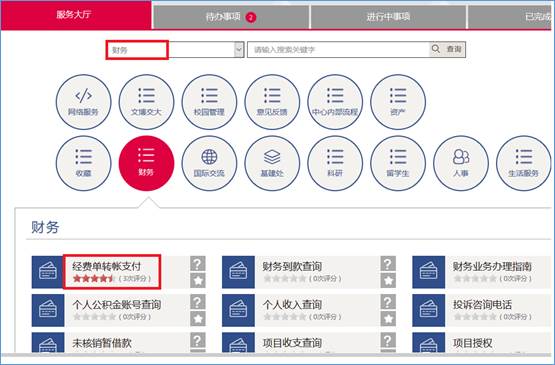Open the 项目收支查询 service link

tap(292, 343)
